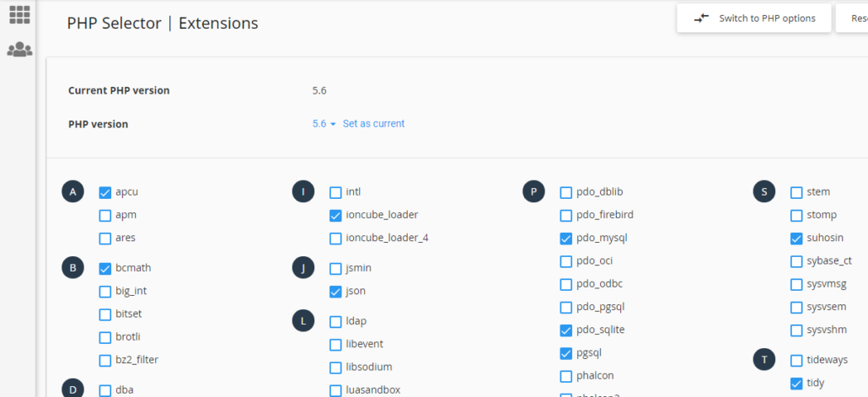Click the letter J group badge

[303, 268]
